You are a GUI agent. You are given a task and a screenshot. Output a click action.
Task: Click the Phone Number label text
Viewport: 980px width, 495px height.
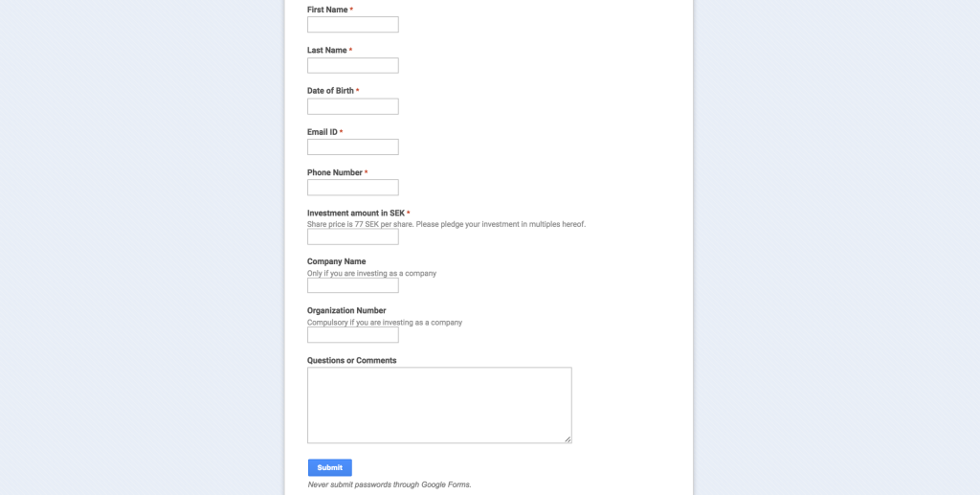coord(334,172)
